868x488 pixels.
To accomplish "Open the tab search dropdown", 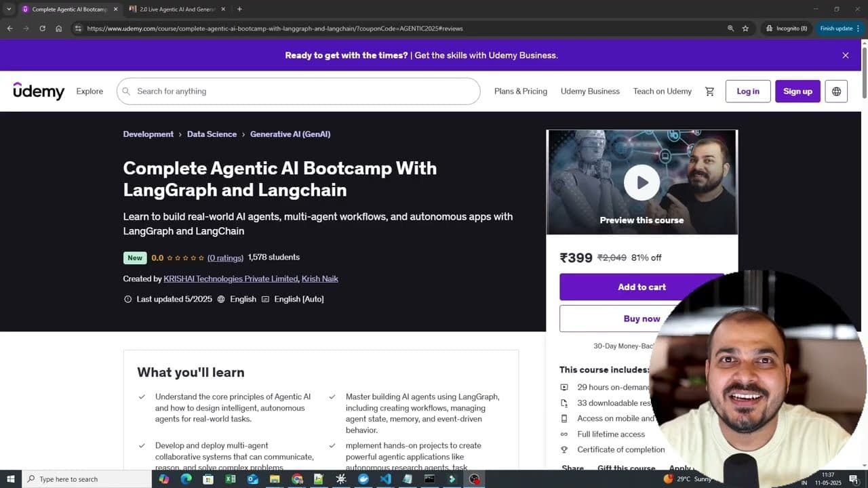I will point(9,9).
